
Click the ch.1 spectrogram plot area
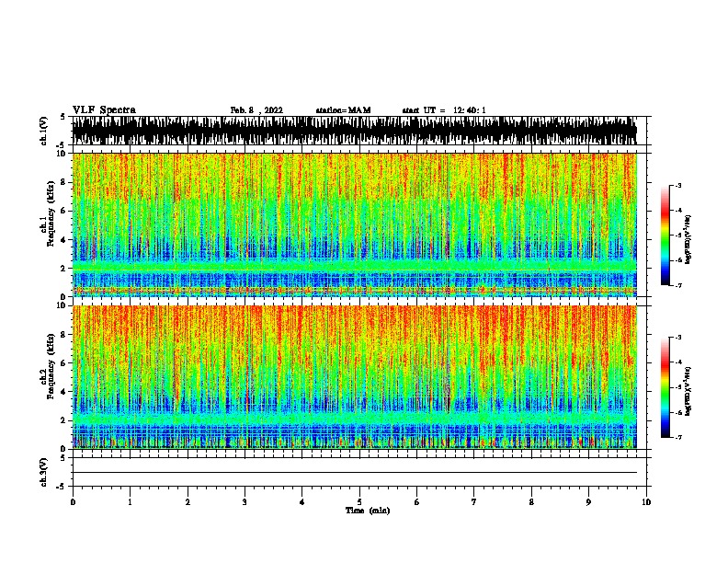(x=354, y=224)
